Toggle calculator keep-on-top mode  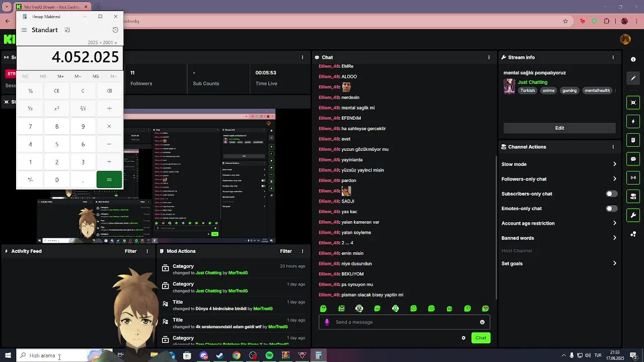click(x=67, y=30)
